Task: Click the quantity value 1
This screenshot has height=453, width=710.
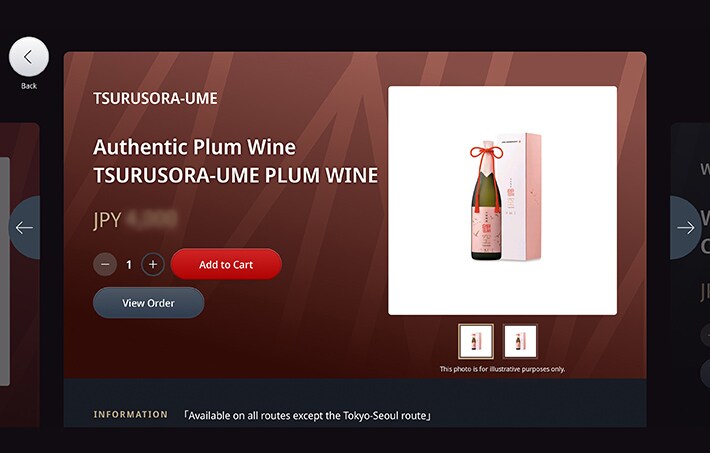Action: 129,265
